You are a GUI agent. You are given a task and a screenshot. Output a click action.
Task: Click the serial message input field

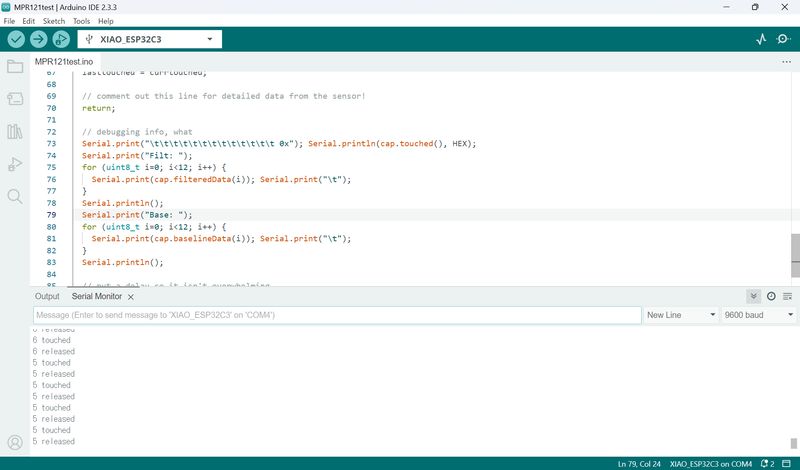337,315
